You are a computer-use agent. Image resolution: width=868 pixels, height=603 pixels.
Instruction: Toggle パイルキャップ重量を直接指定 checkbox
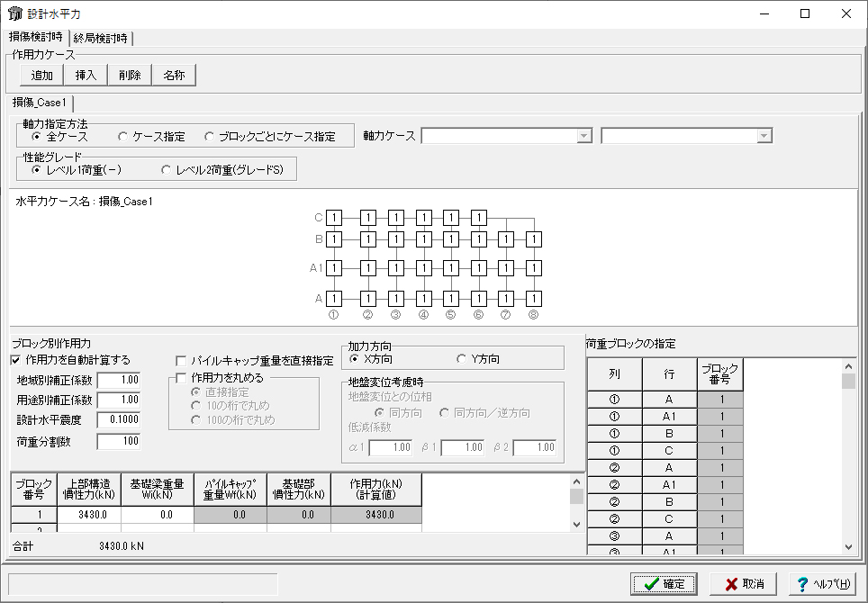tap(180, 361)
